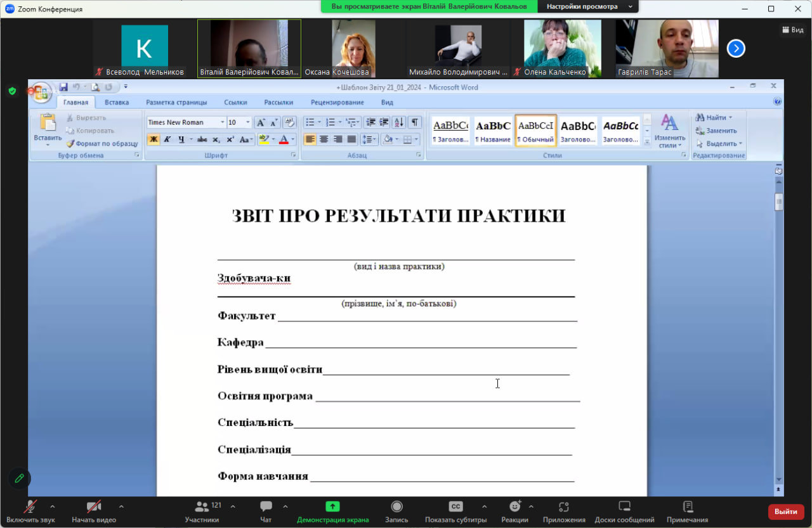Unmute with Включить звук button
This screenshot has width=812, height=528.
30,512
